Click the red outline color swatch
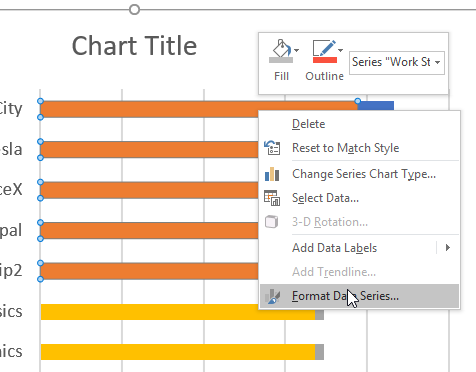The height and width of the screenshot is (372, 476). (x=325, y=60)
